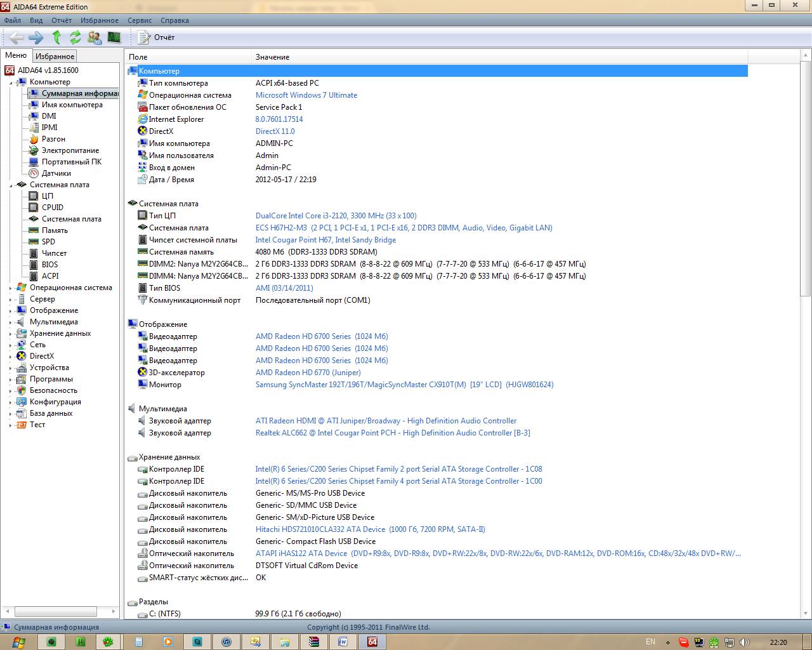Click the DMI tree item icon
The height and width of the screenshot is (650, 812).
[34, 116]
